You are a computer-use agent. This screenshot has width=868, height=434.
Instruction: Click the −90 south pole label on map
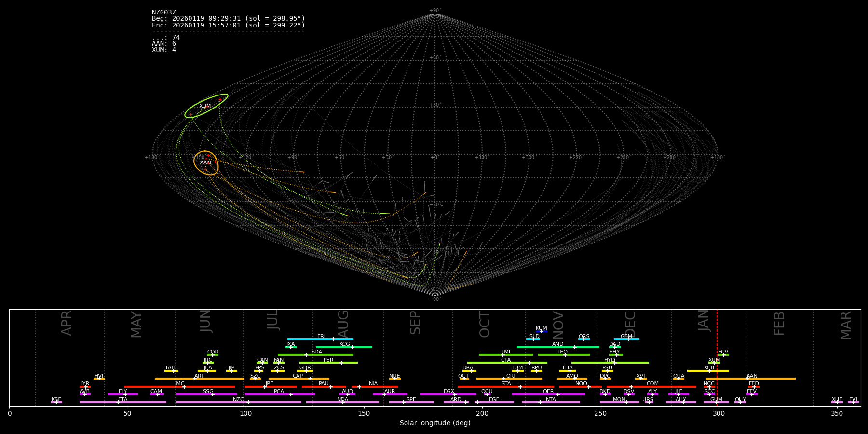434,299
